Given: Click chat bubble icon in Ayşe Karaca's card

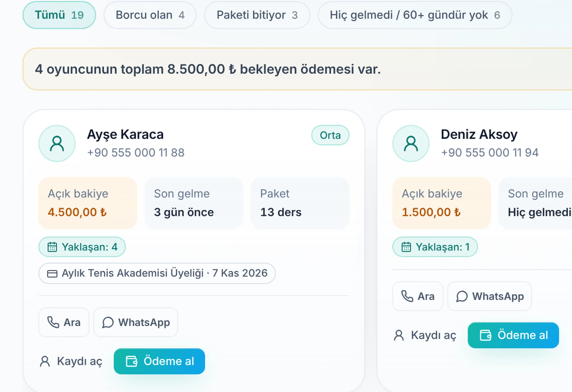Looking at the screenshot, I should [x=108, y=322].
